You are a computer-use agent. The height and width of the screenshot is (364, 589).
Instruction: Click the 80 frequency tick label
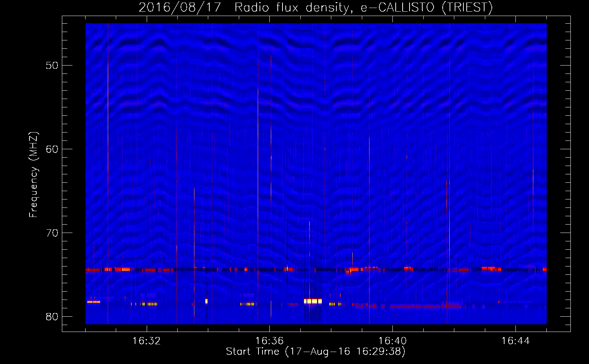pos(52,317)
